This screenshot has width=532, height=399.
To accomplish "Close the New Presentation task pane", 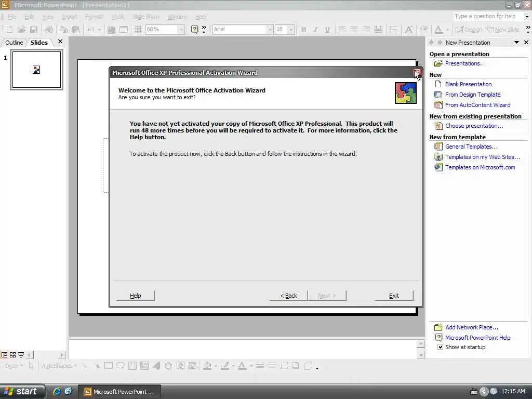I will tap(526, 43).
